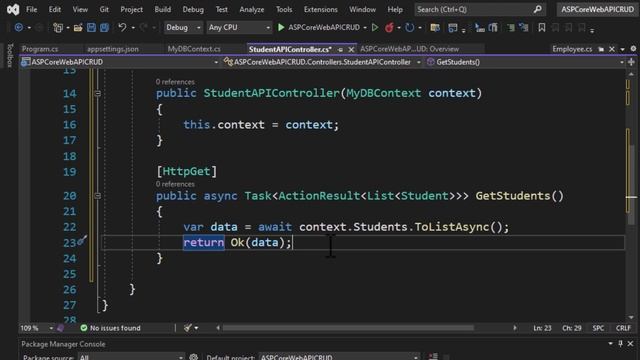This screenshot has height=360, width=640.
Task: Open the Package source dropdown
Action: pos(131,357)
